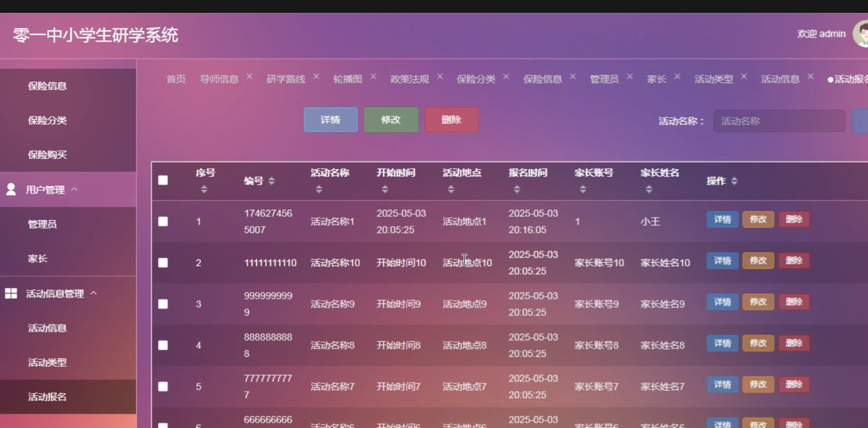Sort by 报名时间 column arrows
Viewport: 868px width, 428px height.
point(517,189)
